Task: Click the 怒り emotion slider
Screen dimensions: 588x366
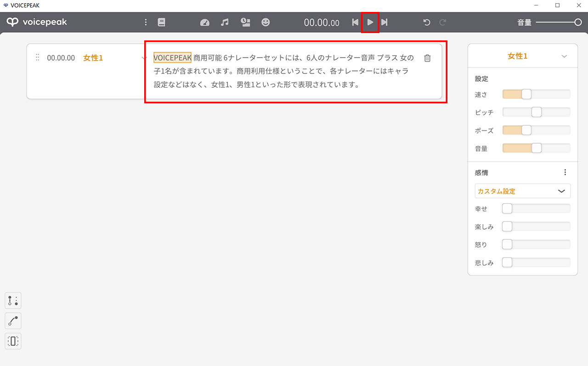Action: coord(536,244)
